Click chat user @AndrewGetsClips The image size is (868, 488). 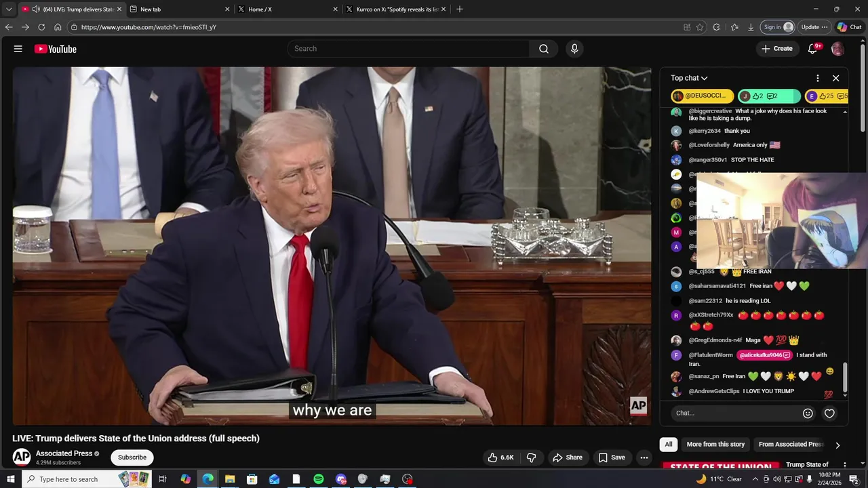[x=714, y=391]
